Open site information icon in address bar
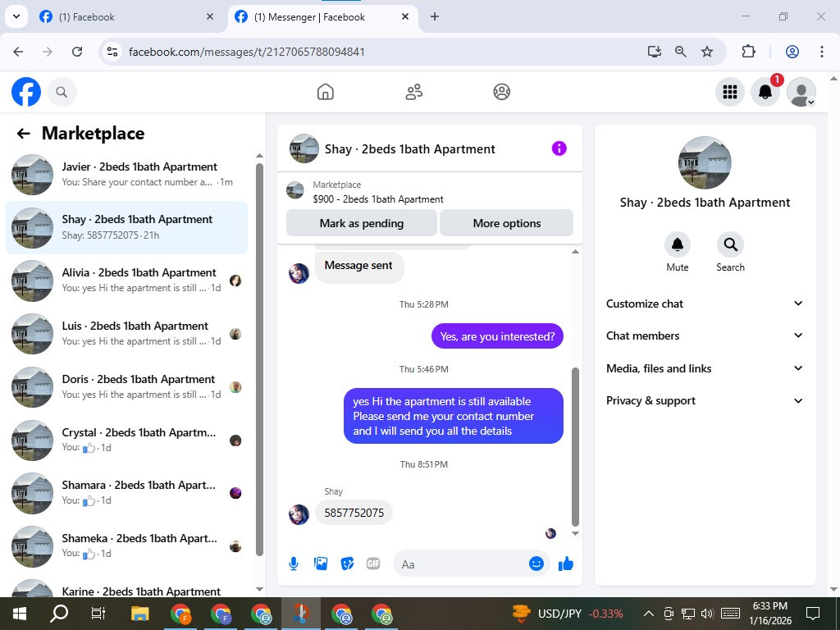 pyautogui.click(x=112, y=52)
